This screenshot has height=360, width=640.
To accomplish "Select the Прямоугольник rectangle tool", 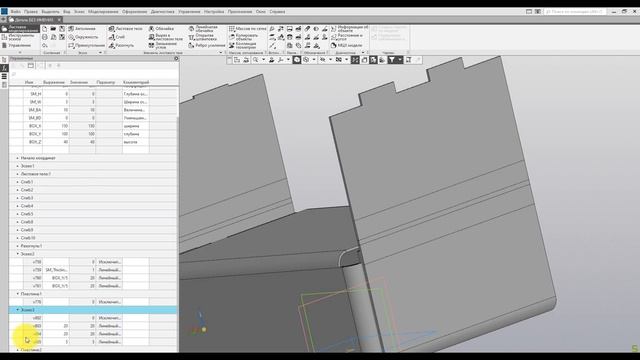I will 87,45.
